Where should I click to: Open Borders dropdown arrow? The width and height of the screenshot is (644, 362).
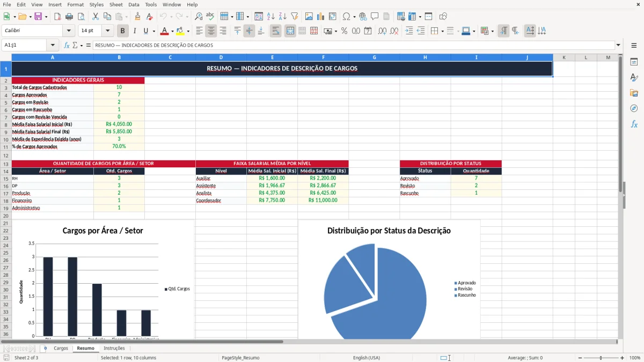tap(442, 31)
